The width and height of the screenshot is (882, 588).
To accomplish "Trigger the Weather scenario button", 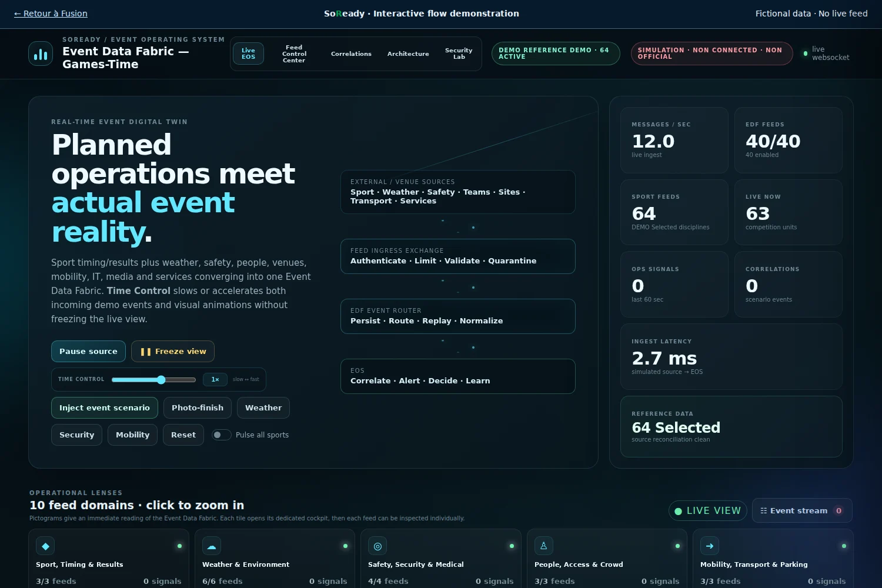I will pyautogui.click(x=263, y=408).
